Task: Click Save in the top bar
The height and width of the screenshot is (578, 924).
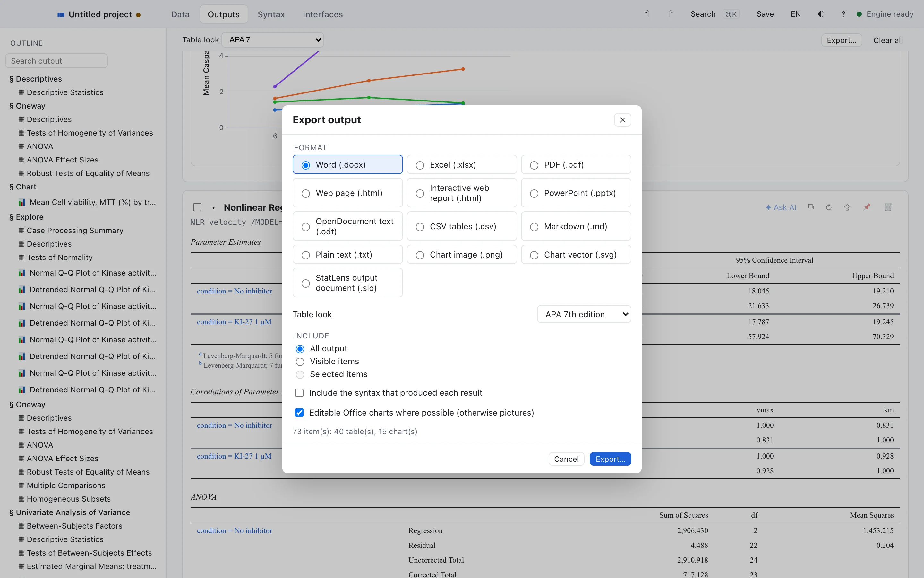Action: [x=765, y=14]
